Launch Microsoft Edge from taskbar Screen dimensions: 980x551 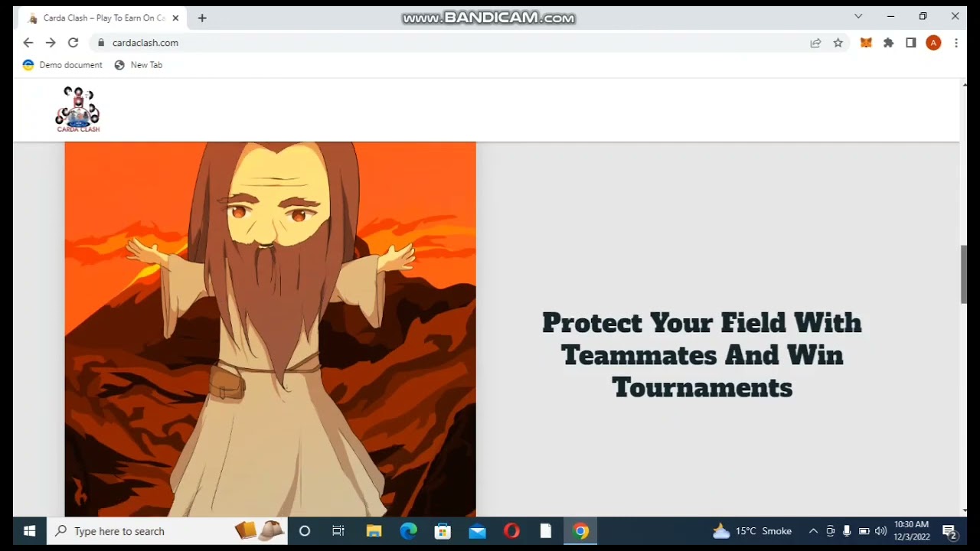408,531
